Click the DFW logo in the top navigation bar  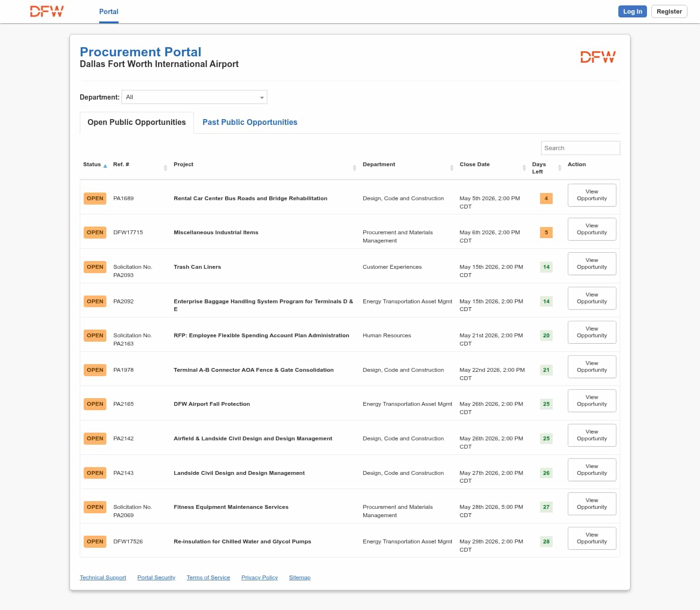pyautogui.click(x=47, y=11)
